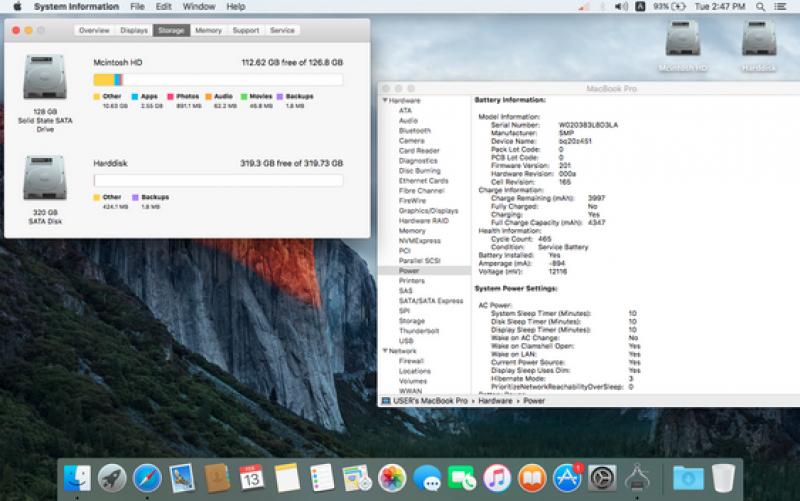This screenshot has width=800, height=501.
Task: Switch to the Service tab
Action: click(282, 31)
